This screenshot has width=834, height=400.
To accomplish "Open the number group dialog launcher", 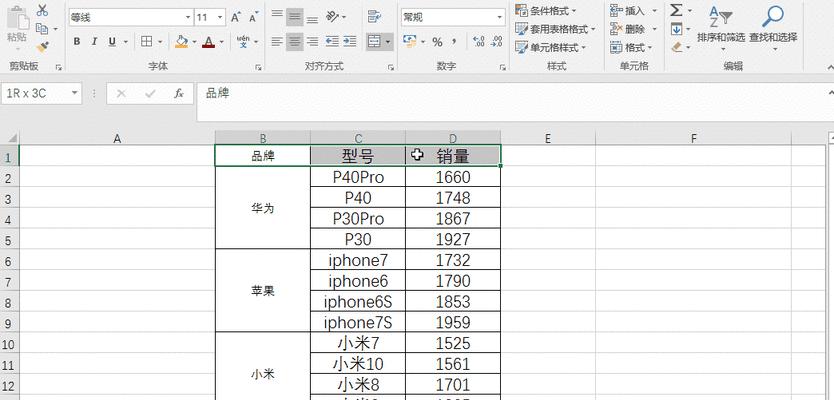I will [x=503, y=68].
